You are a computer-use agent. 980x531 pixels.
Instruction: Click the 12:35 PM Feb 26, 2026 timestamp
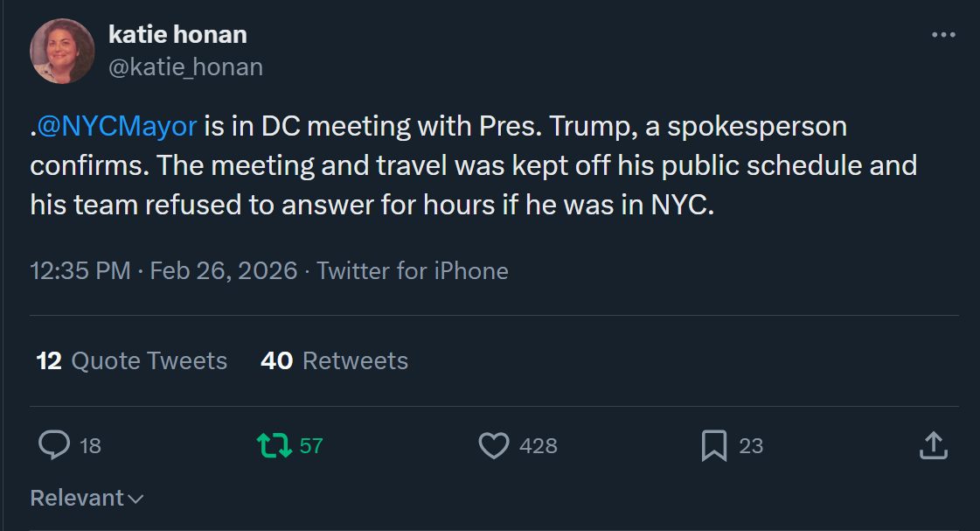tap(163, 270)
